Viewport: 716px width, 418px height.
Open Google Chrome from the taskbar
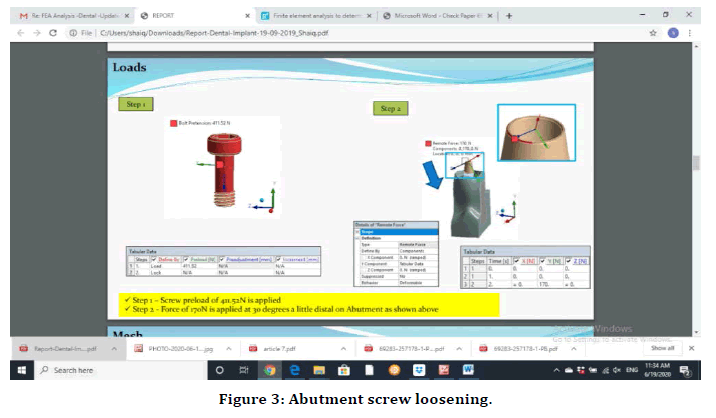click(269, 370)
